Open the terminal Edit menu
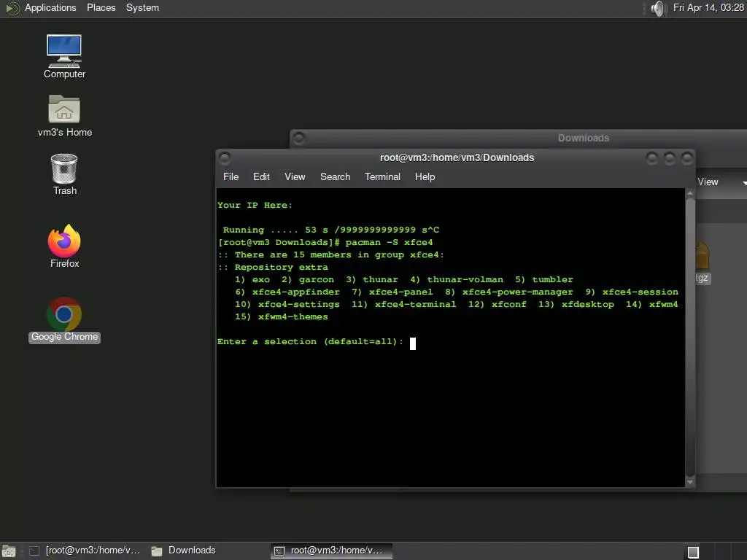Viewport: 747px width, 560px height. pos(261,177)
